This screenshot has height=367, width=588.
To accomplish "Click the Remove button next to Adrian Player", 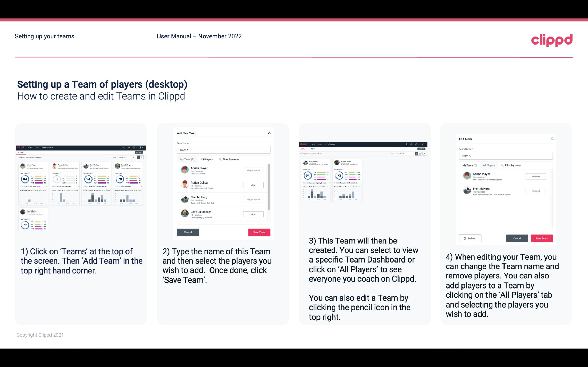I will pyautogui.click(x=536, y=176).
